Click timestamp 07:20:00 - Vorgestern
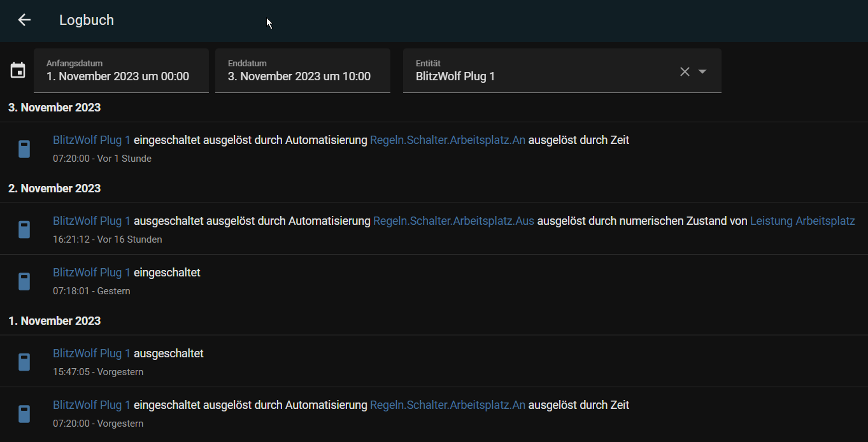This screenshot has height=442, width=868. pyautogui.click(x=98, y=424)
